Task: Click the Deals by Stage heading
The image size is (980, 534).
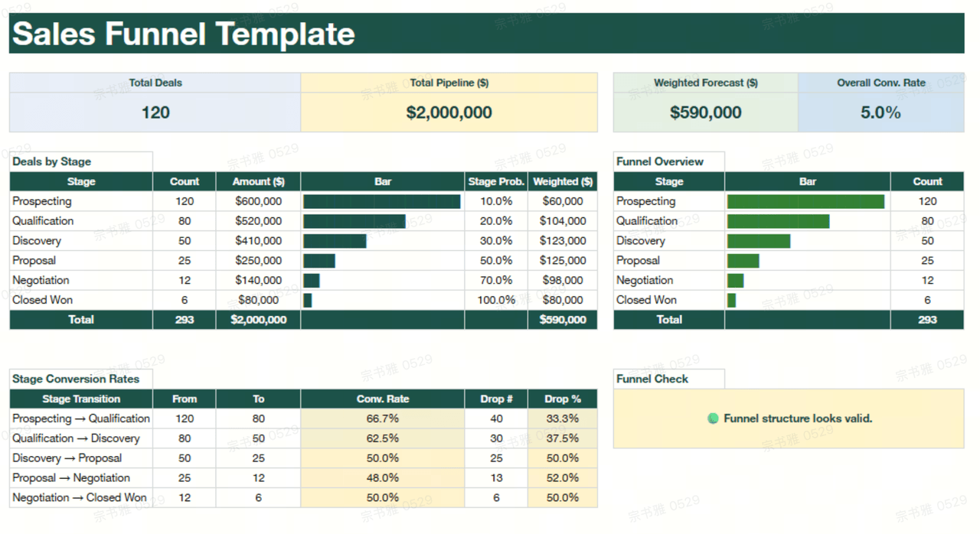Action: [x=51, y=161]
